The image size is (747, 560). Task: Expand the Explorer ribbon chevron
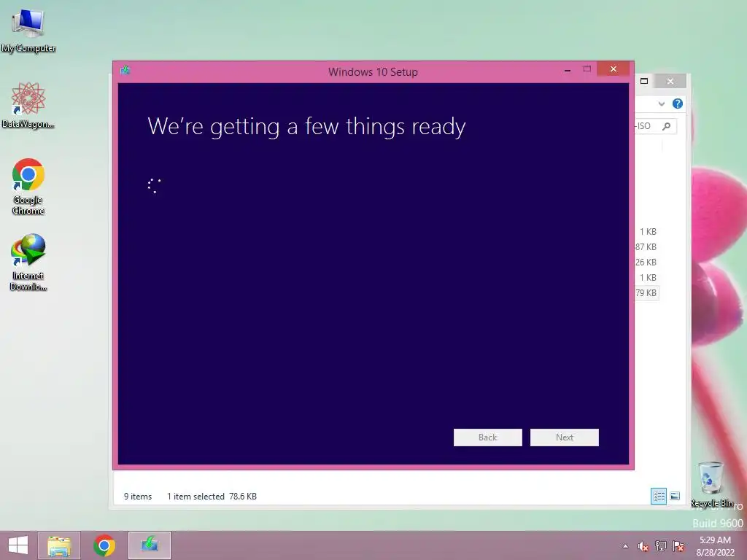point(661,104)
